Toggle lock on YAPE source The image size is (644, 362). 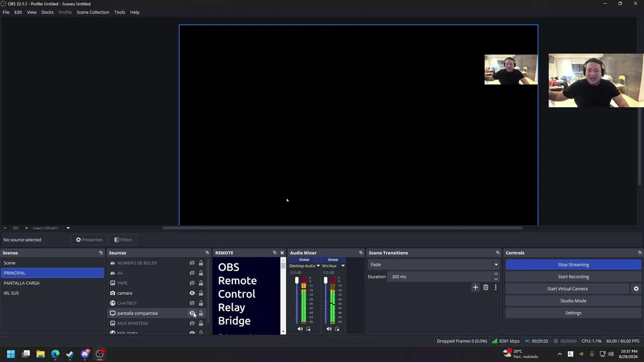point(201,283)
